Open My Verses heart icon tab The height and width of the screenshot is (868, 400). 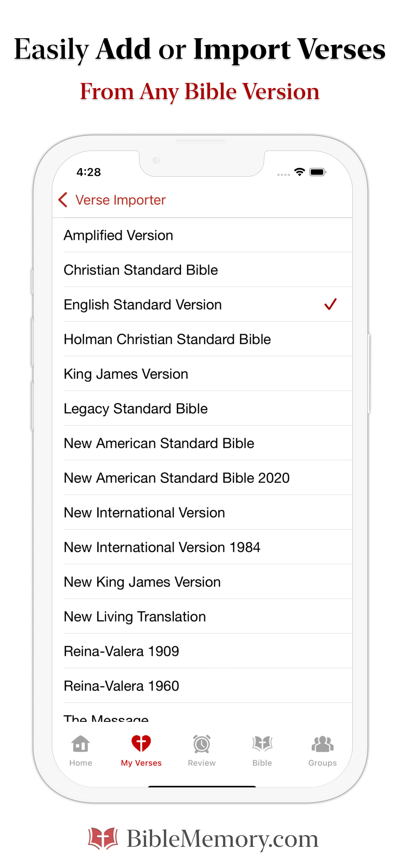point(141,744)
